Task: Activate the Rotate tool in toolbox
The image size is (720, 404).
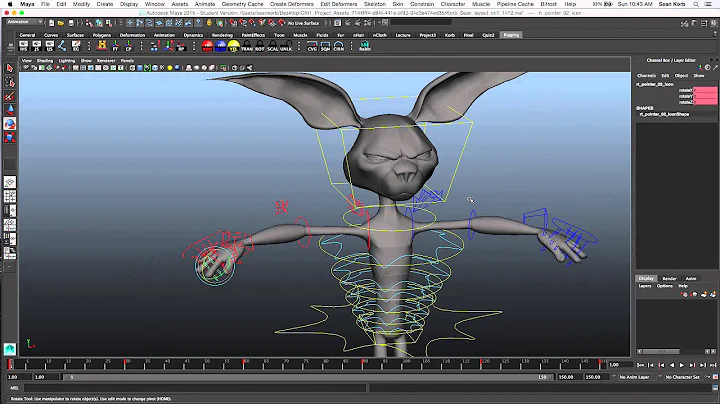Action: [x=10, y=123]
